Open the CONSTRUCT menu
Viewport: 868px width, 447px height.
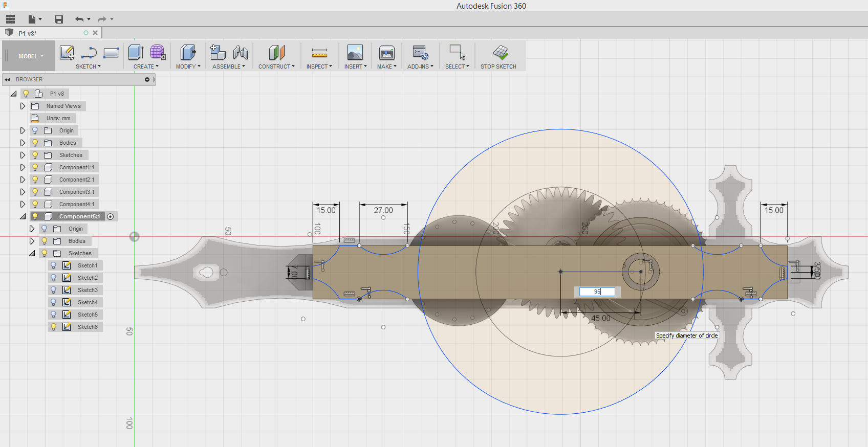276,66
